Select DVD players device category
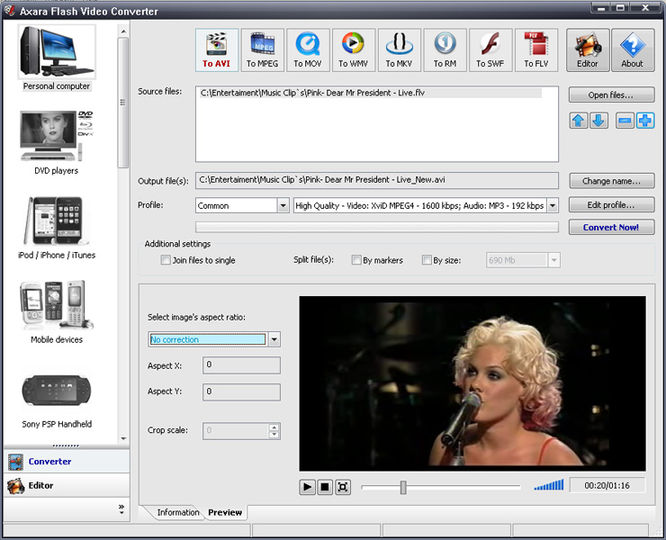666x540 pixels. pos(56,143)
